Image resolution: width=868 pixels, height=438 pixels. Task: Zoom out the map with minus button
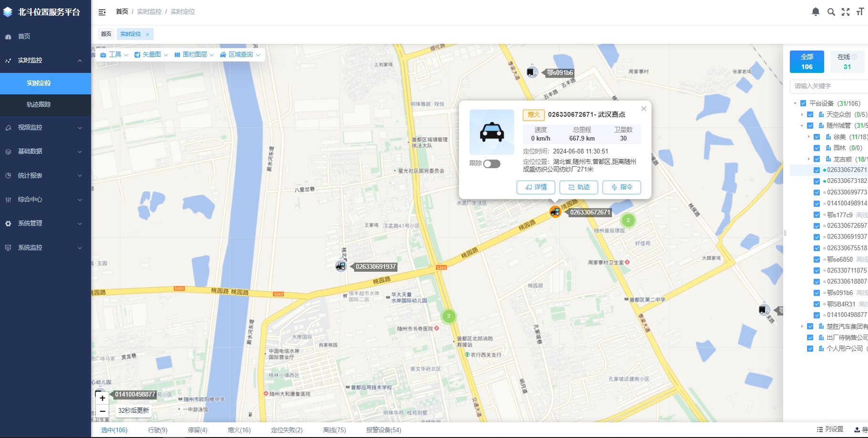(x=102, y=411)
